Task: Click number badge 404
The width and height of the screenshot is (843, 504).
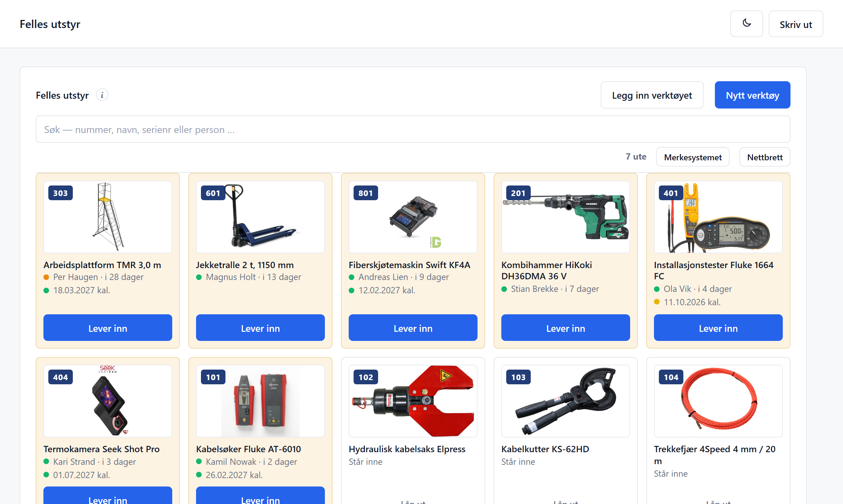Action: coord(61,377)
